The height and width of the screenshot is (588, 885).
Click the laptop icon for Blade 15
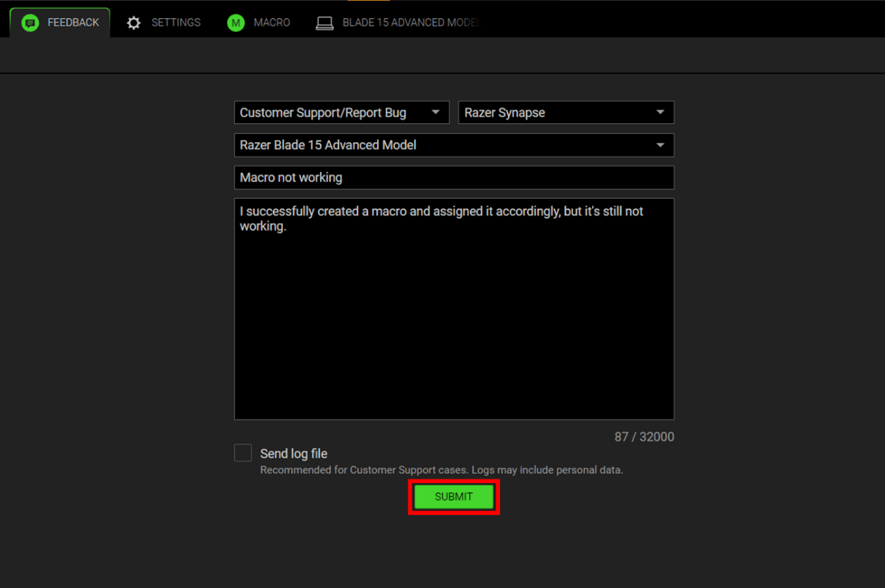point(324,23)
